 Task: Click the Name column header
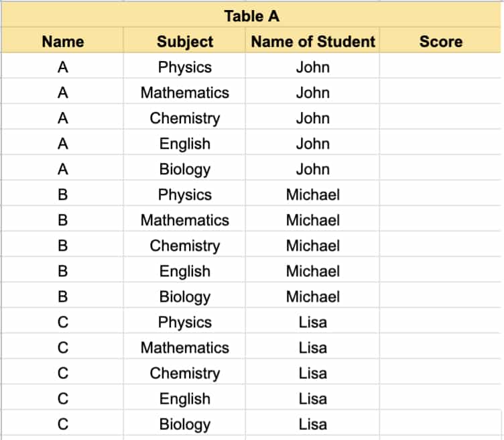point(63,40)
